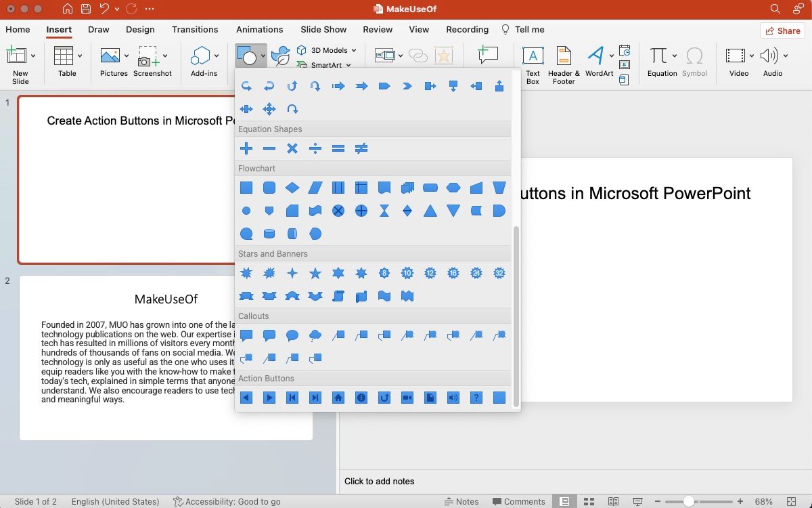Select the Home action button shape
The image size is (812, 508).
tap(338, 398)
